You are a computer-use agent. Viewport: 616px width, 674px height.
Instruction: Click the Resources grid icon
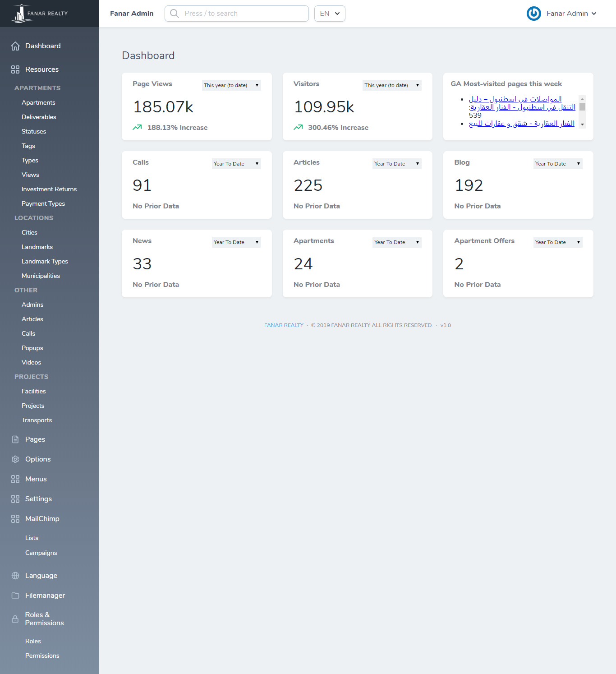click(15, 69)
